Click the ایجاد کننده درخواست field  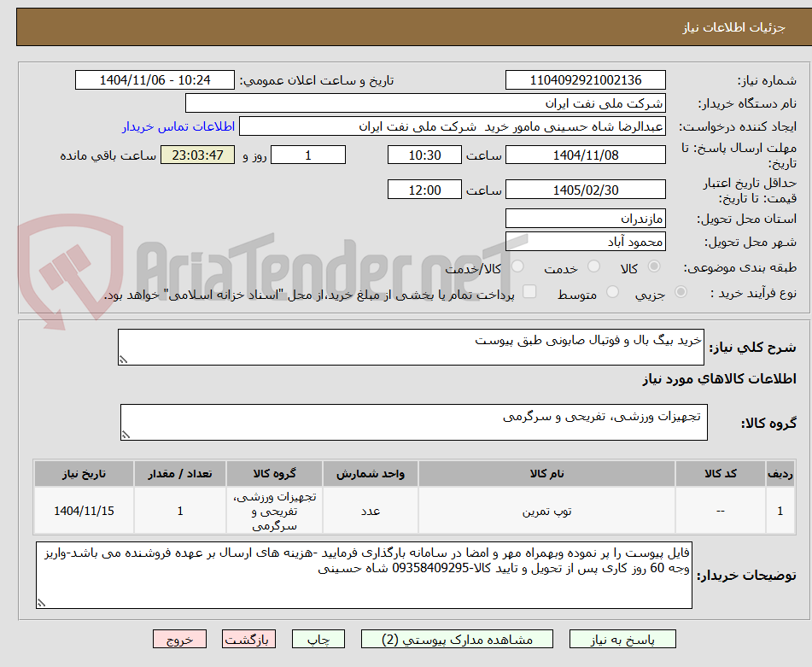pyautogui.click(x=452, y=126)
